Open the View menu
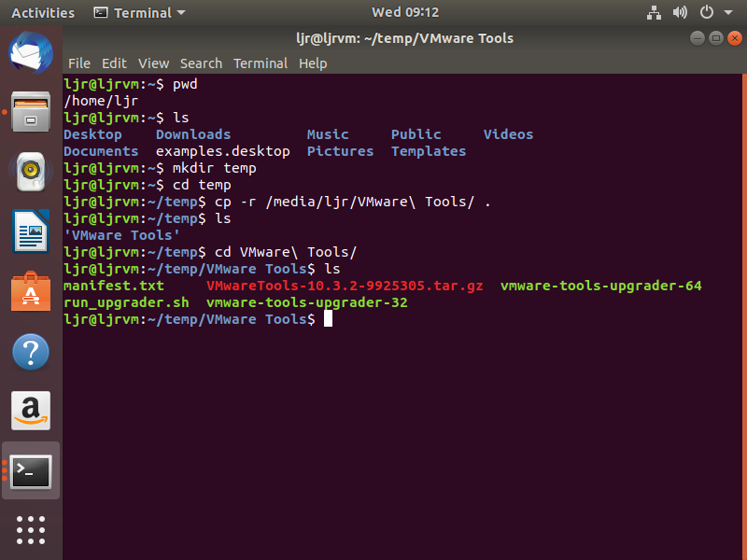The image size is (747, 560). point(153,63)
